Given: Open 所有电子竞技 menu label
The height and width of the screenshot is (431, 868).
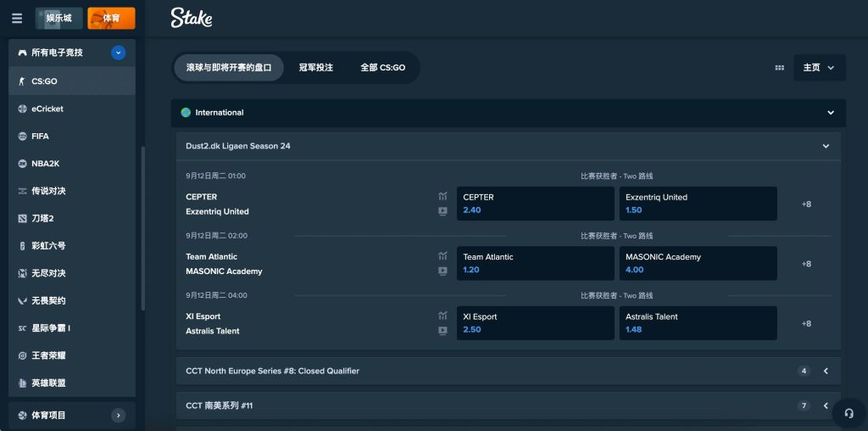Looking at the screenshot, I should [x=57, y=53].
